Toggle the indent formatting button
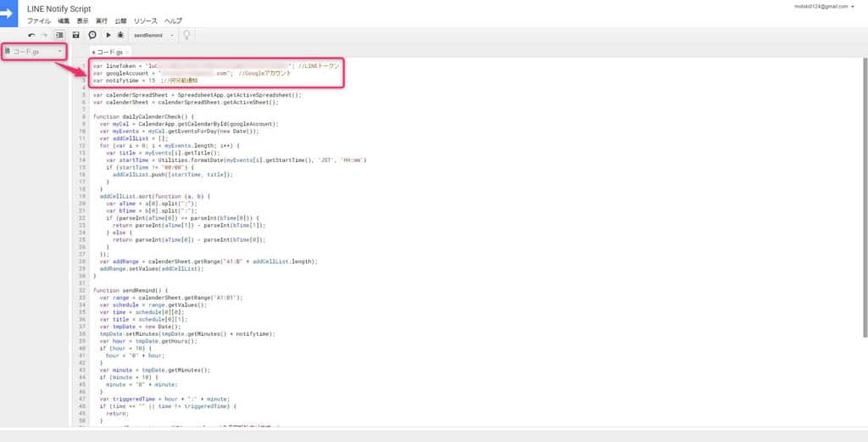Image resolution: width=868 pixels, height=442 pixels. click(59, 36)
